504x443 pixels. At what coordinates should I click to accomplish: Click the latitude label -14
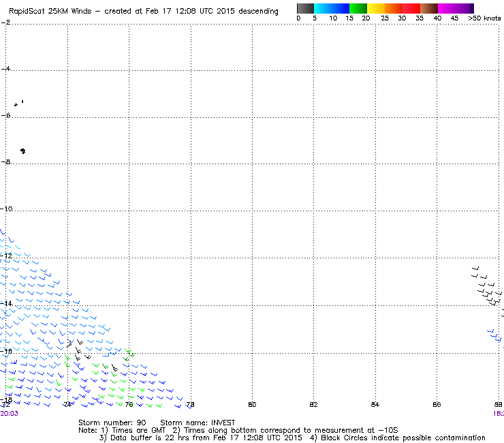point(6,303)
